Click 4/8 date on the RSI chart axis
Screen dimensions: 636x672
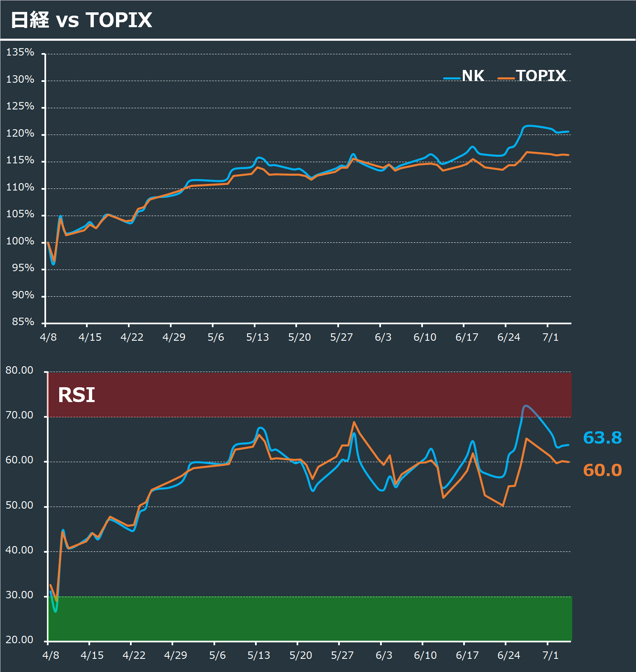[51, 655]
